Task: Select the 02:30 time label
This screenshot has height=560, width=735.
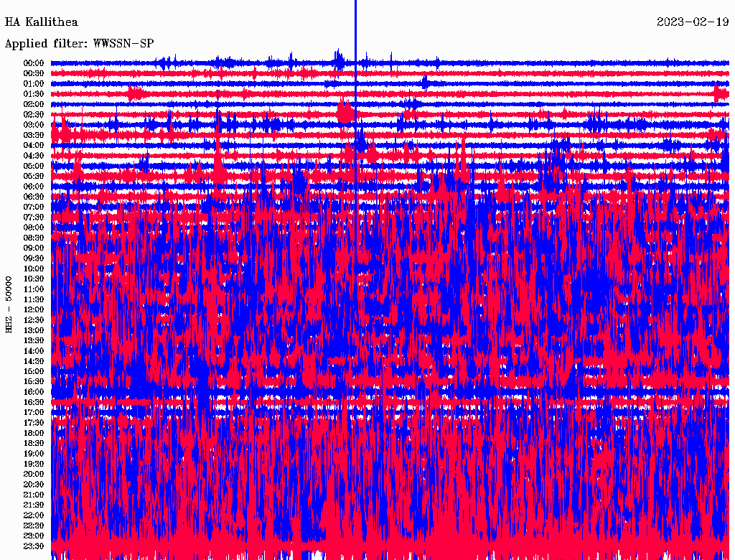Action: pyautogui.click(x=34, y=115)
